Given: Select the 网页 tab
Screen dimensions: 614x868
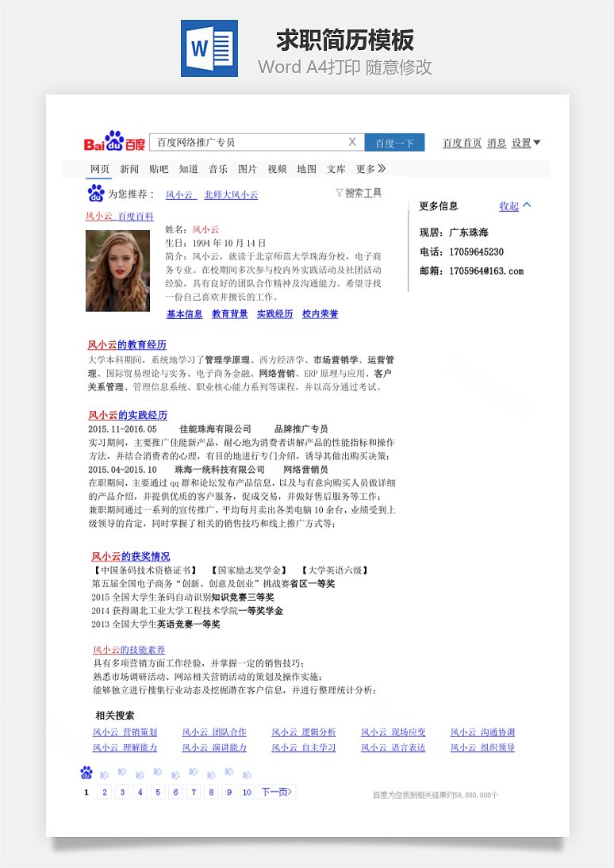Looking at the screenshot, I should tap(100, 169).
